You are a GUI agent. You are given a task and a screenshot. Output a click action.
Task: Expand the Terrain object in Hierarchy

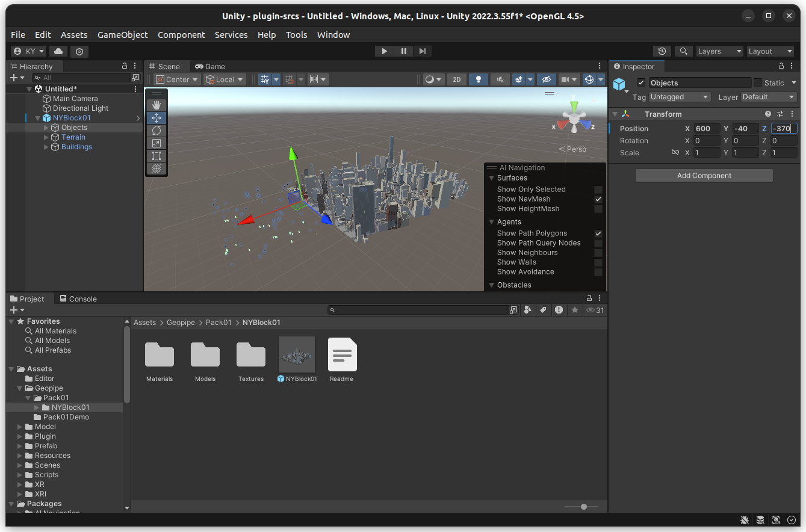click(x=46, y=137)
